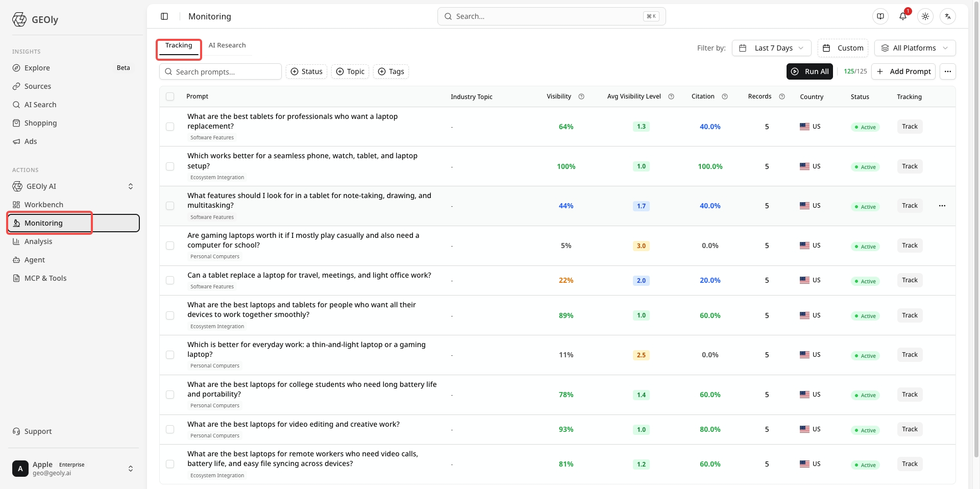Viewport: 980px width, 489px height.
Task: Click the Visibility column help icon
Action: (x=581, y=96)
